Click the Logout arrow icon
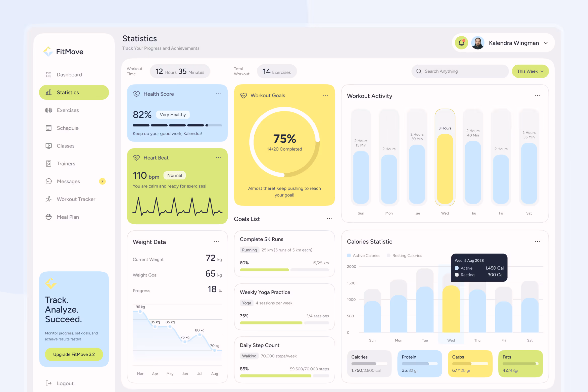 point(48,383)
